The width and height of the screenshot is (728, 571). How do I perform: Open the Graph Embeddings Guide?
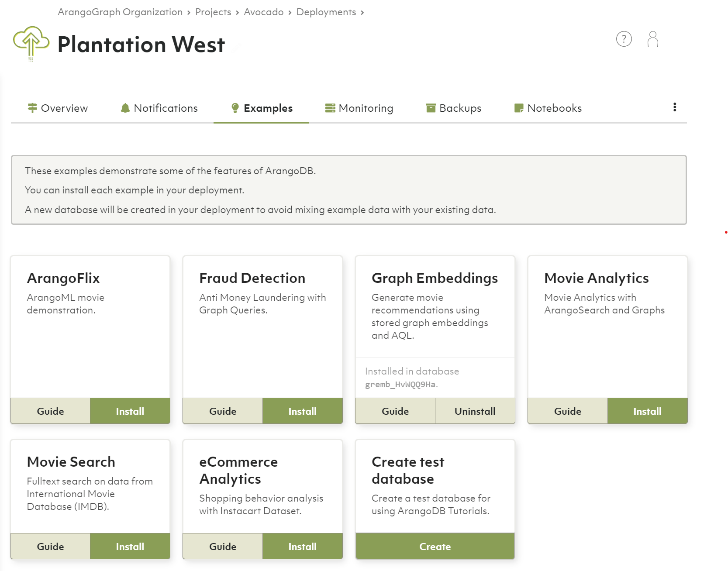[395, 411]
